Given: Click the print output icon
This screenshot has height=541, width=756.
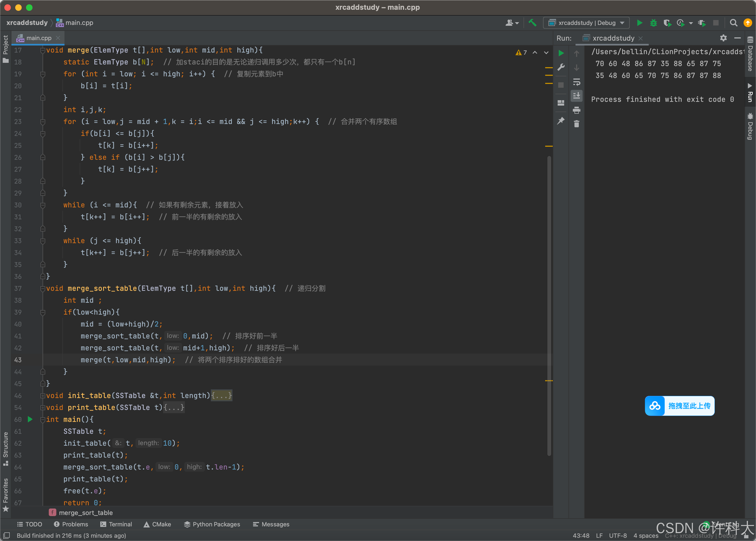Looking at the screenshot, I should (x=576, y=110).
